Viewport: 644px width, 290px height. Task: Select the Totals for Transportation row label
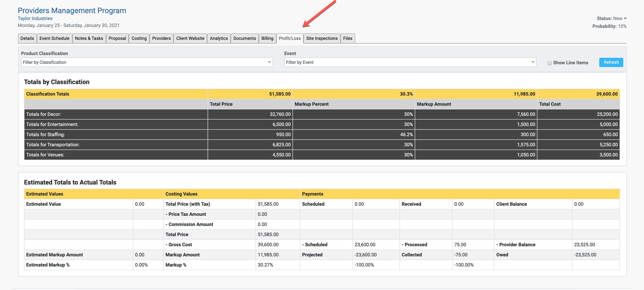pyautogui.click(x=53, y=145)
